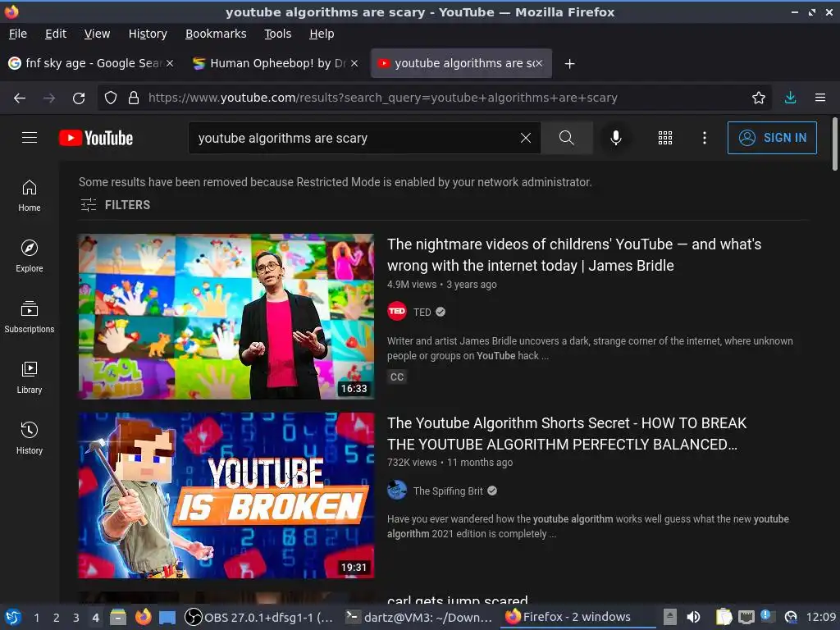This screenshot has width=840, height=630.
Task: Clear the YouTube search query with X
Action: pos(526,138)
